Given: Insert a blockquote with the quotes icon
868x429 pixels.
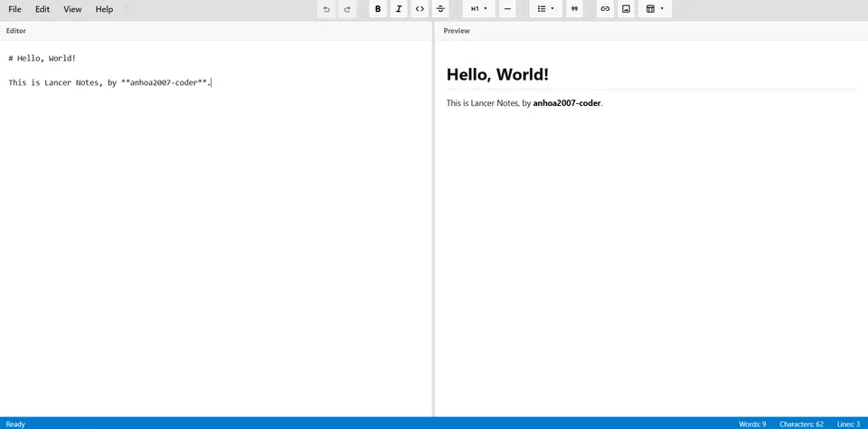Looking at the screenshot, I should 575,9.
